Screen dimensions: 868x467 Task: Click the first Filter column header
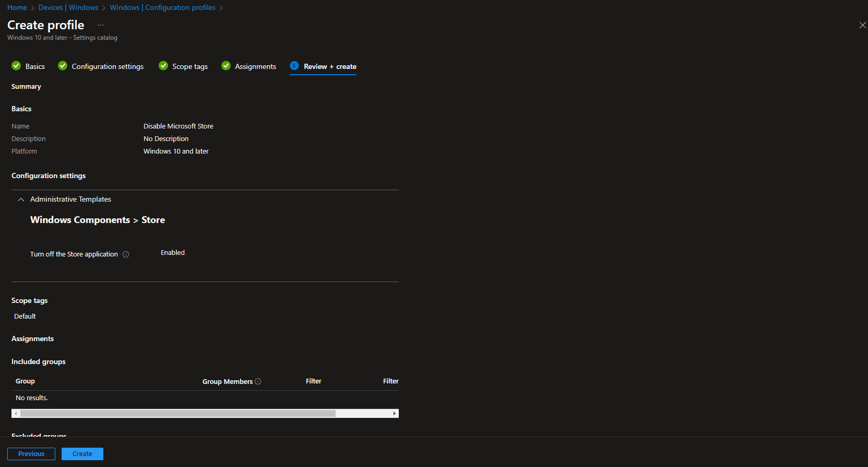coord(314,381)
